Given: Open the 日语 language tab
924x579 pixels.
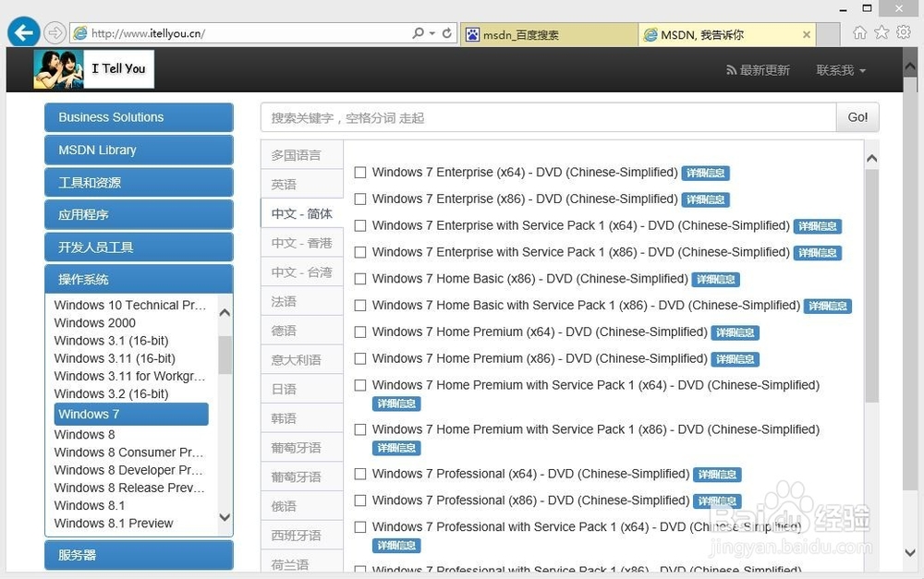Looking at the screenshot, I should (x=302, y=389).
